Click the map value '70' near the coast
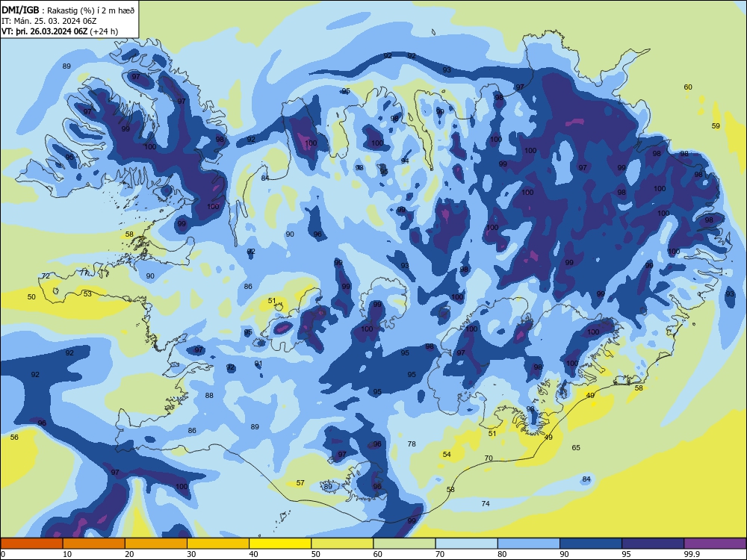 [489, 458]
